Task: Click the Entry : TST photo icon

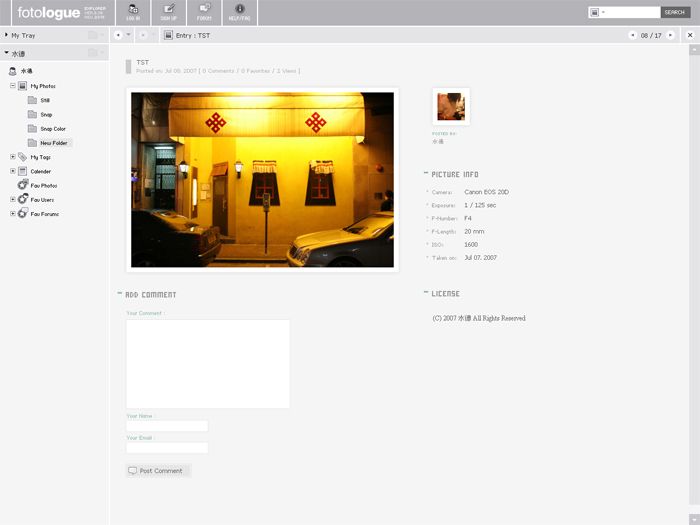Action: pyautogui.click(x=168, y=35)
